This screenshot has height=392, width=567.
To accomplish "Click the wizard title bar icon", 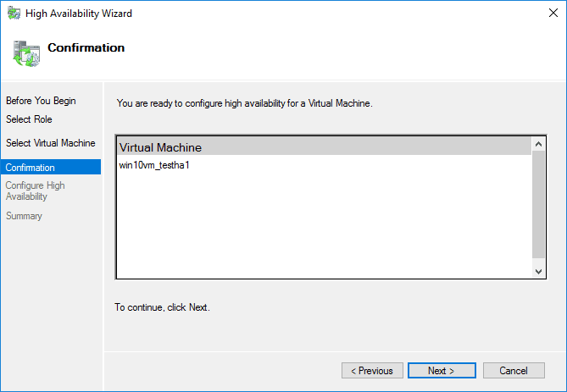I will point(14,14).
